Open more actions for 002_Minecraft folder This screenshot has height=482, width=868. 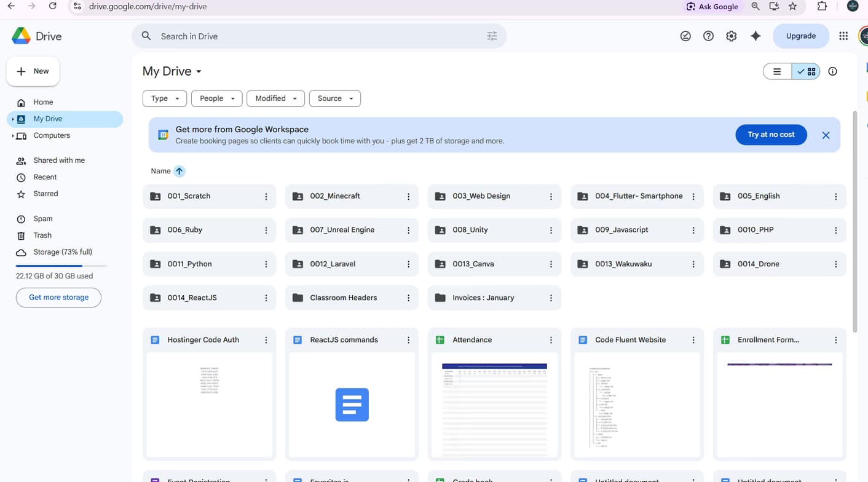(408, 197)
